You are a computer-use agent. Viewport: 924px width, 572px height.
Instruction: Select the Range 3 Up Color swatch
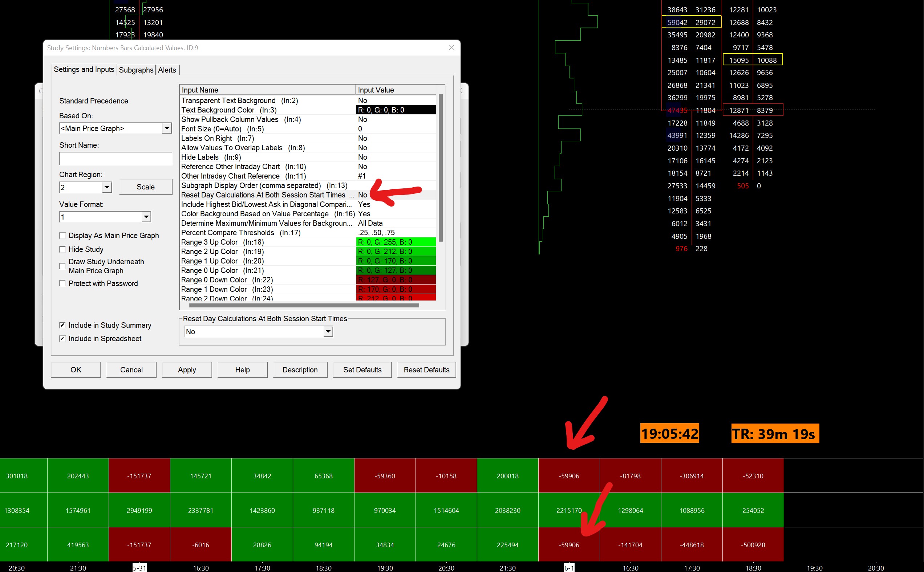(x=396, y=242)
